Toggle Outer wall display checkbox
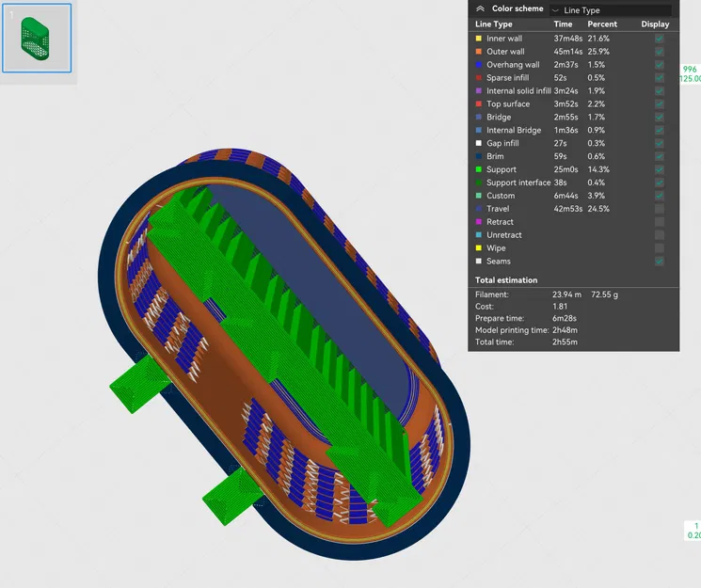This screenshot has width=701, height=588. [x=659, y=52]
